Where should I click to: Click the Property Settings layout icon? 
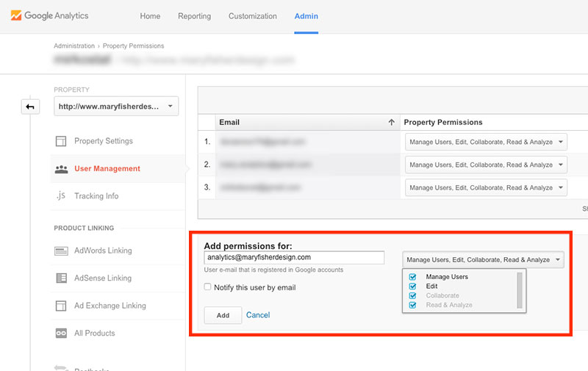pos(61,141)
